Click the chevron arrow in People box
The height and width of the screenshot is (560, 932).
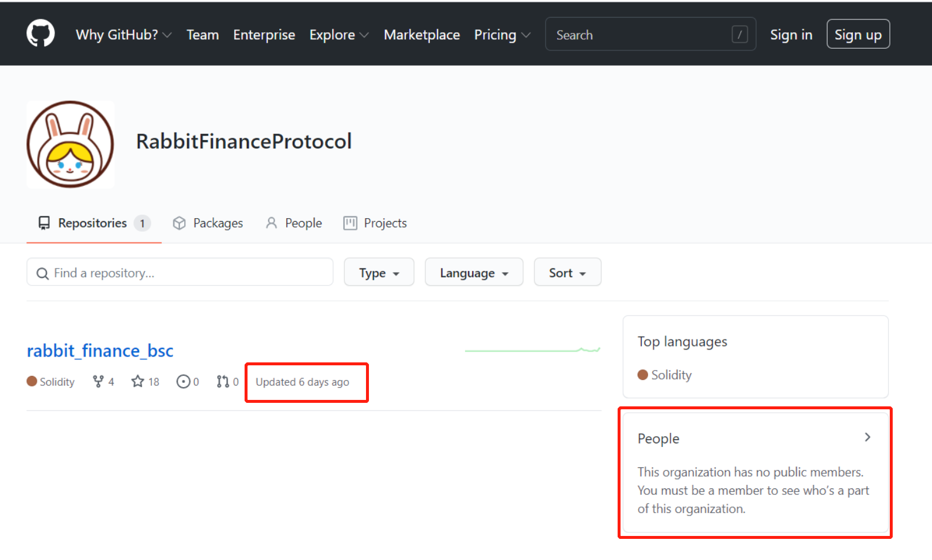pos(867,437)
